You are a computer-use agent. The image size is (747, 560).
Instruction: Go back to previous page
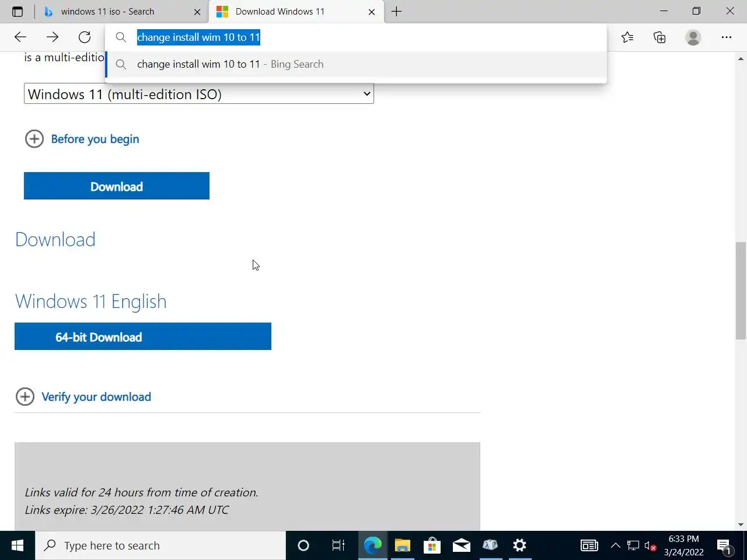tap(20, 37)
